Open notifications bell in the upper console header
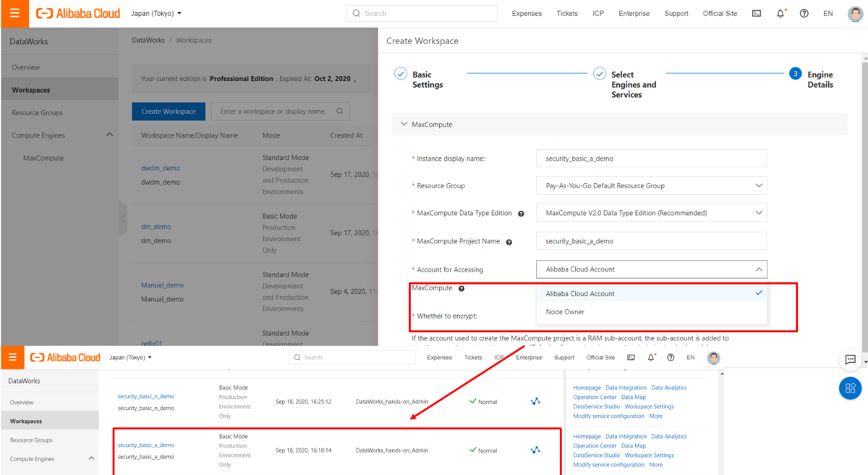 coord(780,13)
